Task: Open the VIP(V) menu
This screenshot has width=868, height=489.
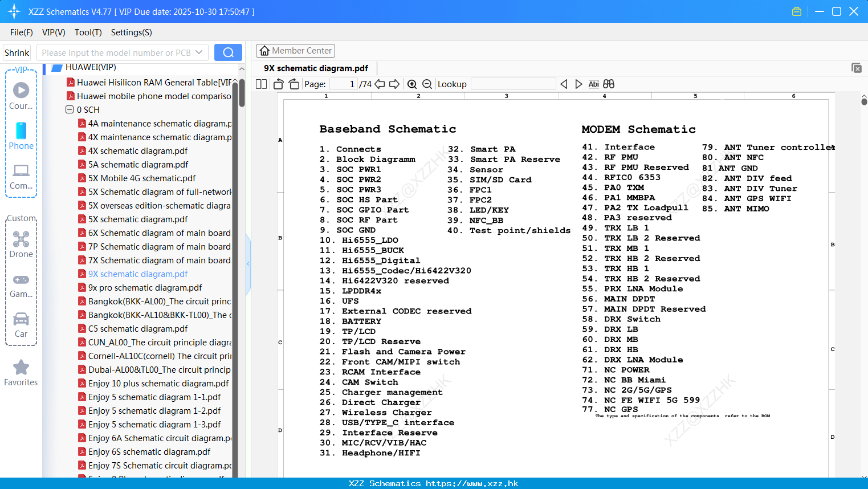Action: click(54, 32)
